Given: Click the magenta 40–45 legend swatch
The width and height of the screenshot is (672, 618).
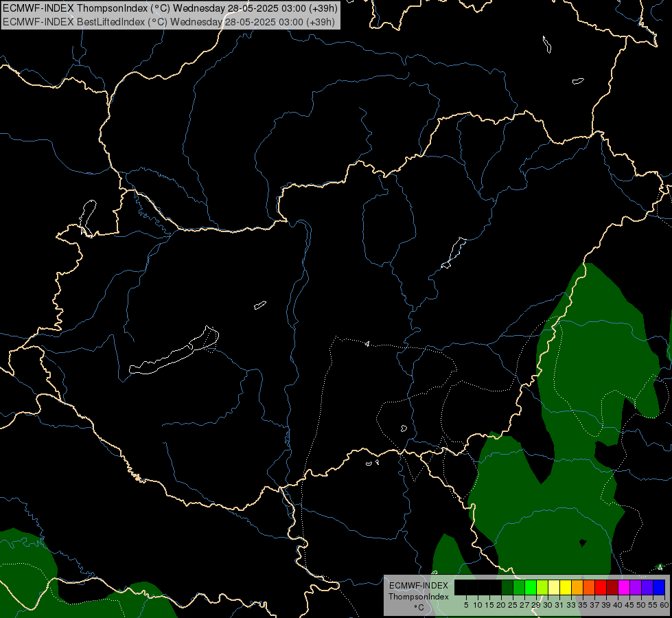Looking at the screenshot, I should pyautogui.click(x=624, y=588).
